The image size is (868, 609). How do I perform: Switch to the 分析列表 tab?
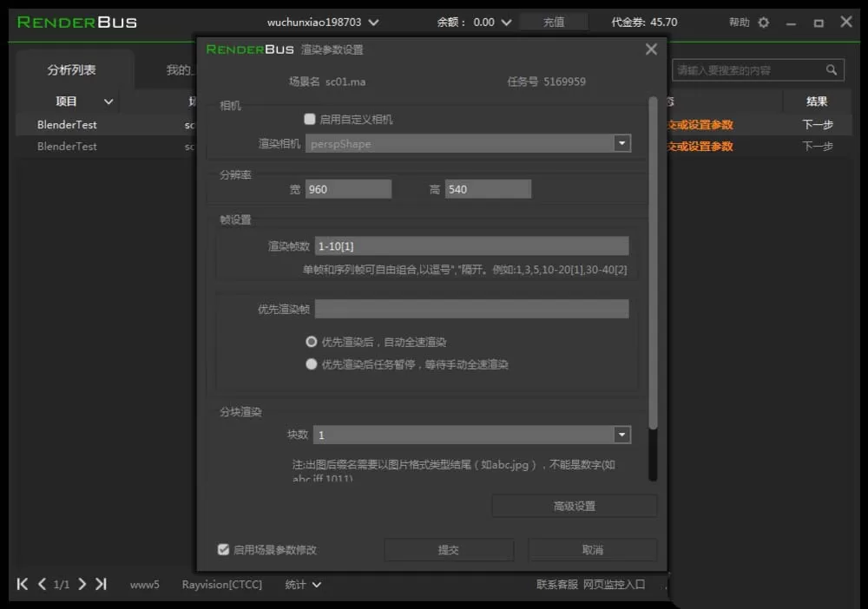click(x=71, y=69)
